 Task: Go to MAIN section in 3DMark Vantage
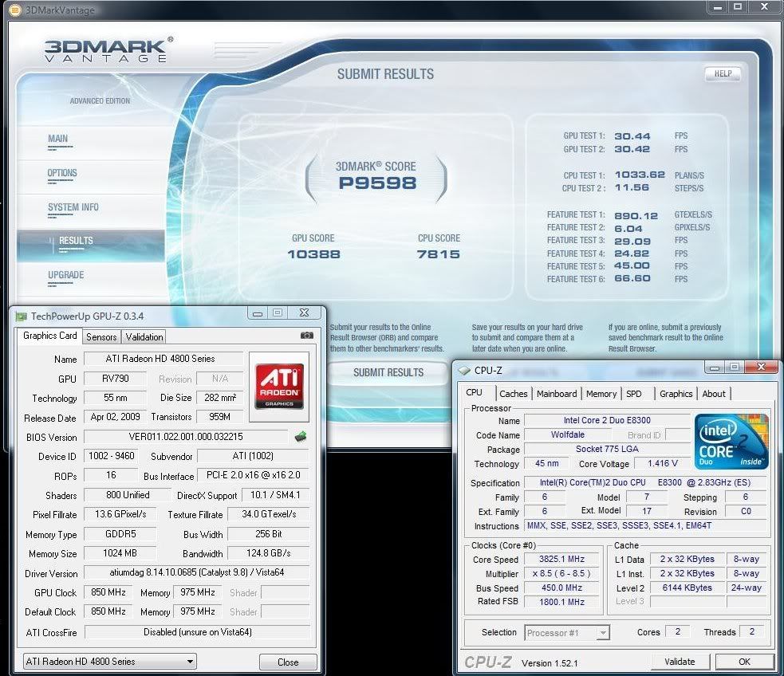click(58, 140)
